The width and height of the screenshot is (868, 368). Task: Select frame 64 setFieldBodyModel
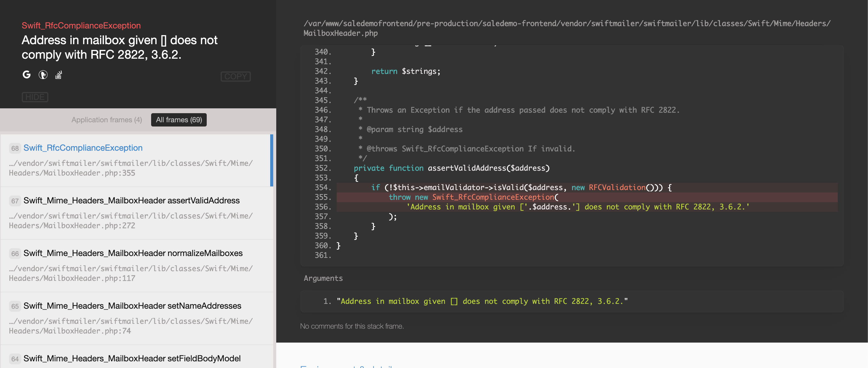click(x=132, y=359)
